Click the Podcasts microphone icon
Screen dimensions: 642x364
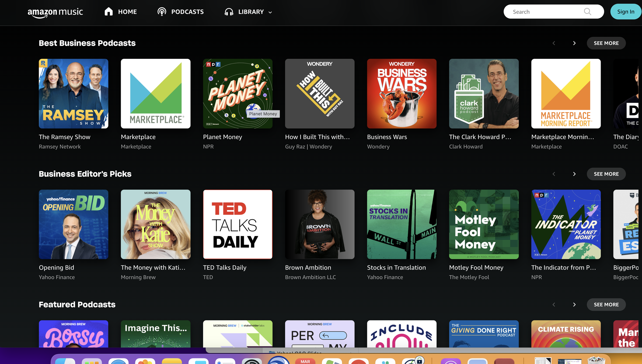(x=162, y=12)
